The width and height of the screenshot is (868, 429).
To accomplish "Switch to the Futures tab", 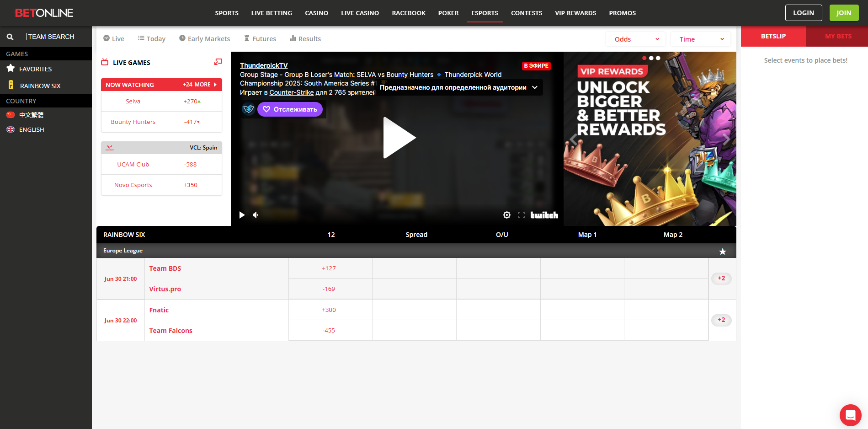I will tap(260, 39).
